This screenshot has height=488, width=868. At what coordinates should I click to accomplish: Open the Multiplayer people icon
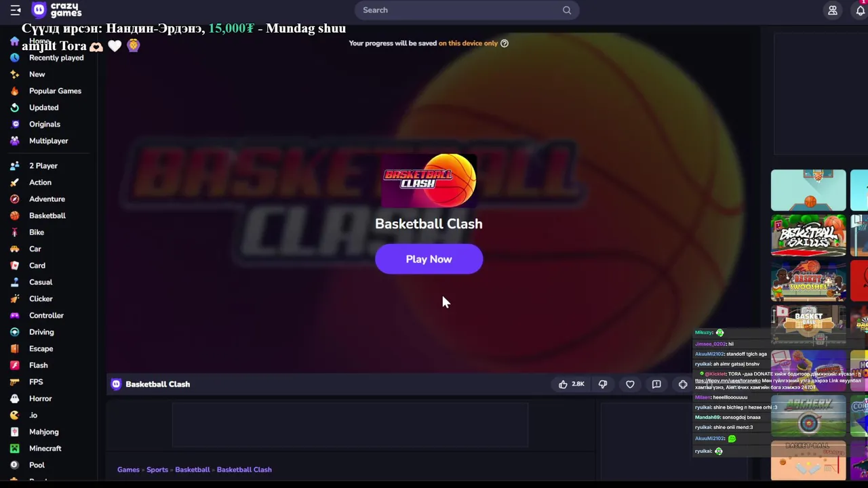14,141
